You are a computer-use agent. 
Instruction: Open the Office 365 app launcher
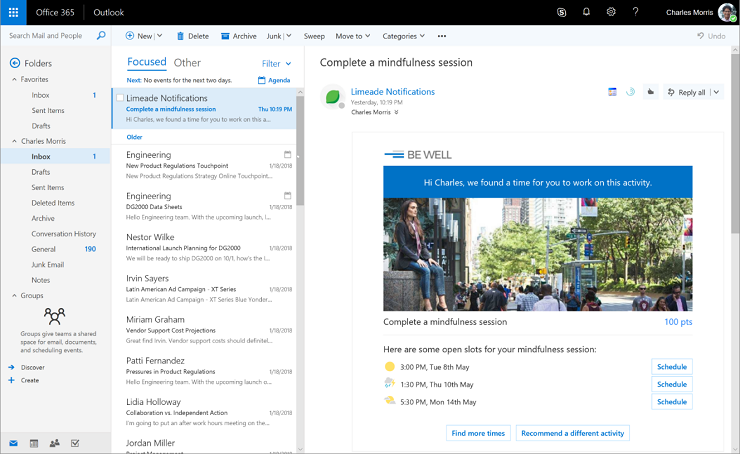[x=13, y=13]
